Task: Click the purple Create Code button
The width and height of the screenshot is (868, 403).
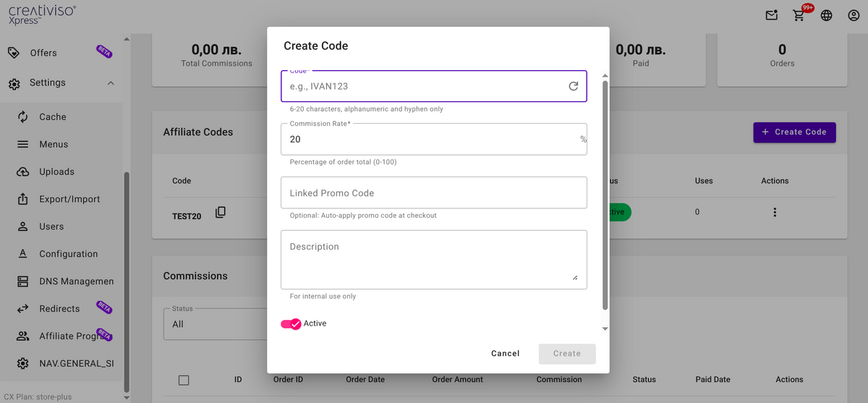Action: pyautogui.click(x=794, y=132)
